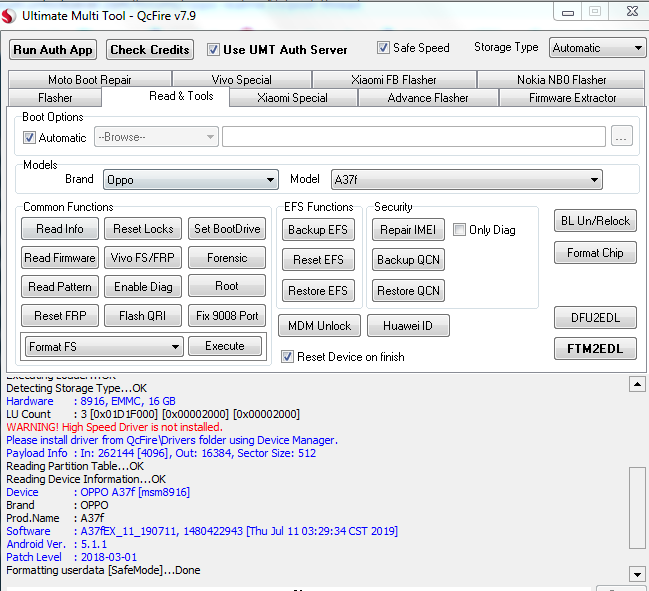Toggle Automatic boot option checkbox
The height and width of the screenshot is (591, 649).
(x=29, y=137)
